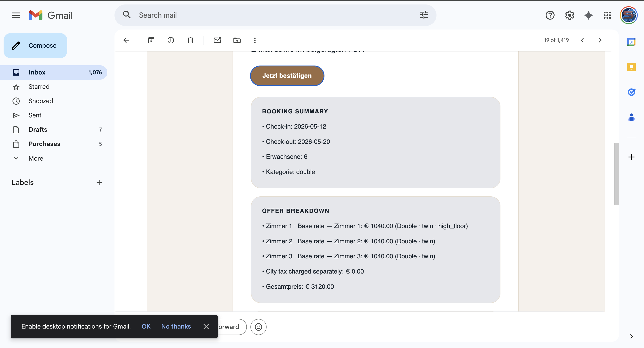Get add-ons plus icon

pyautogui.click(x=631, y=157)
